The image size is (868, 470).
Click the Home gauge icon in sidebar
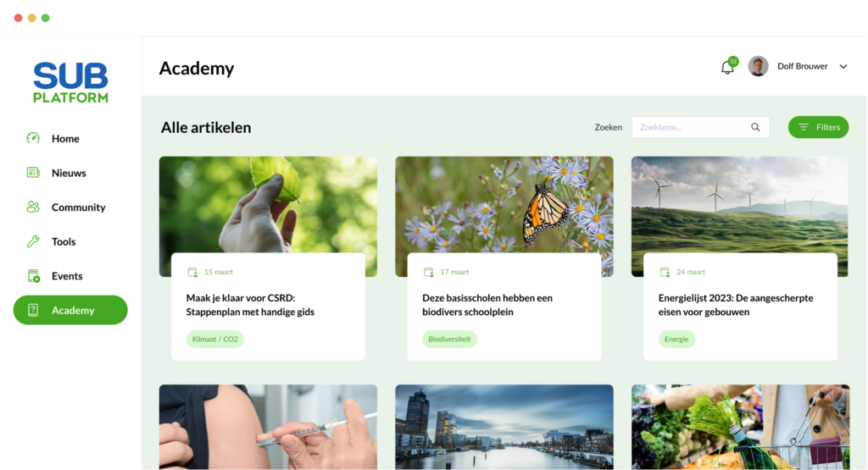tap(33, 138)
